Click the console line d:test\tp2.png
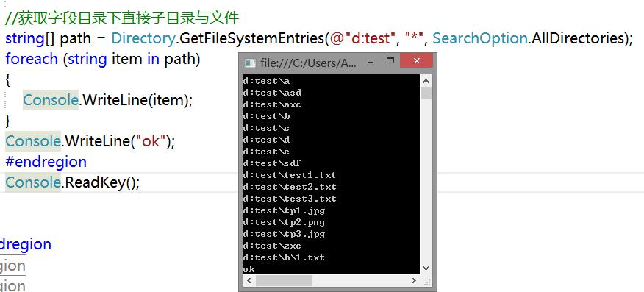The height and width of the screenshot is (292, 644). click(284, 222)
